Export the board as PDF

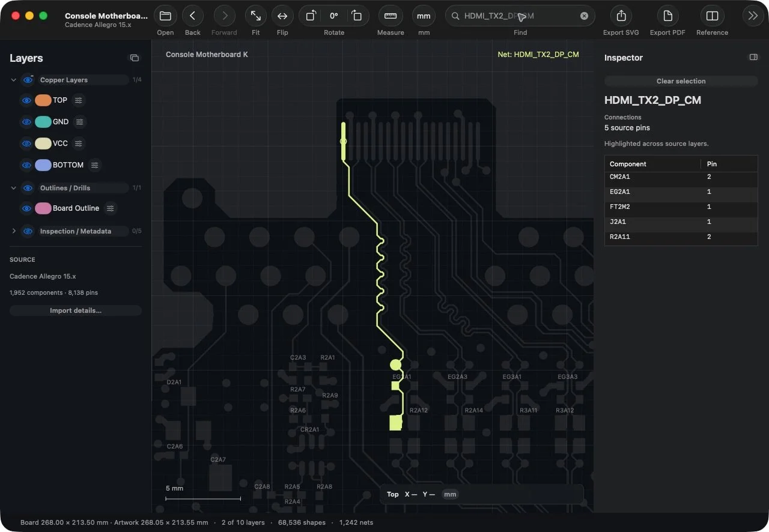click(x=667, y=16)
